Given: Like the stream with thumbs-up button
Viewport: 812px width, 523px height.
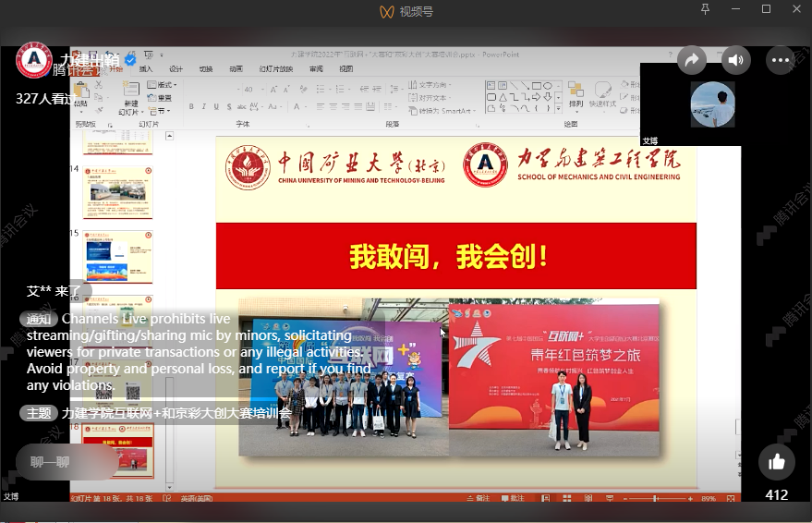Looking at the screenshot, I should click(776, 462).
